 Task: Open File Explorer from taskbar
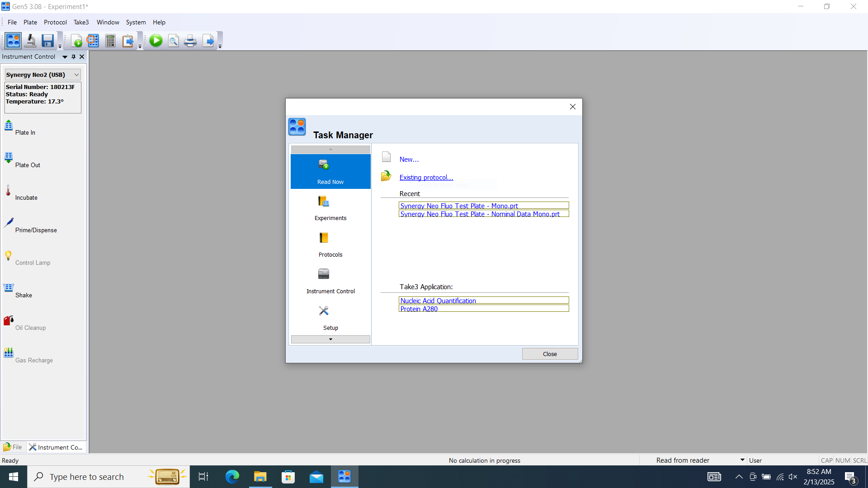point(260,477)
